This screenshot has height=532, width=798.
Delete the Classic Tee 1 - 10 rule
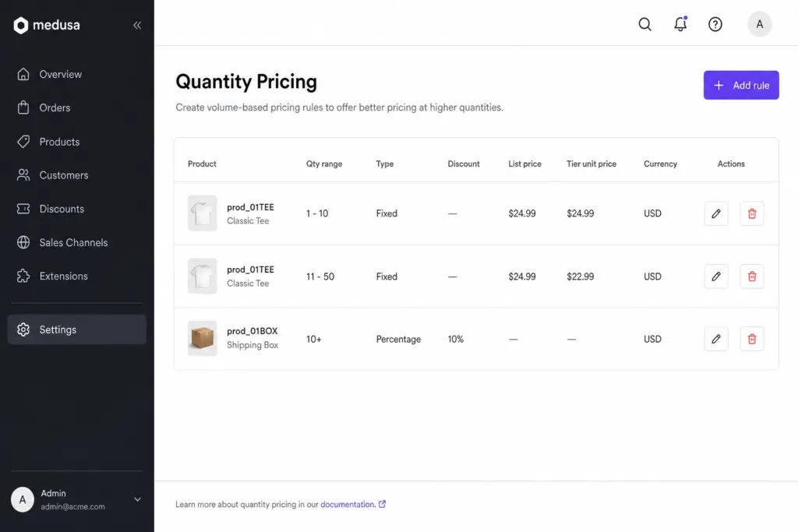(752, 213)
